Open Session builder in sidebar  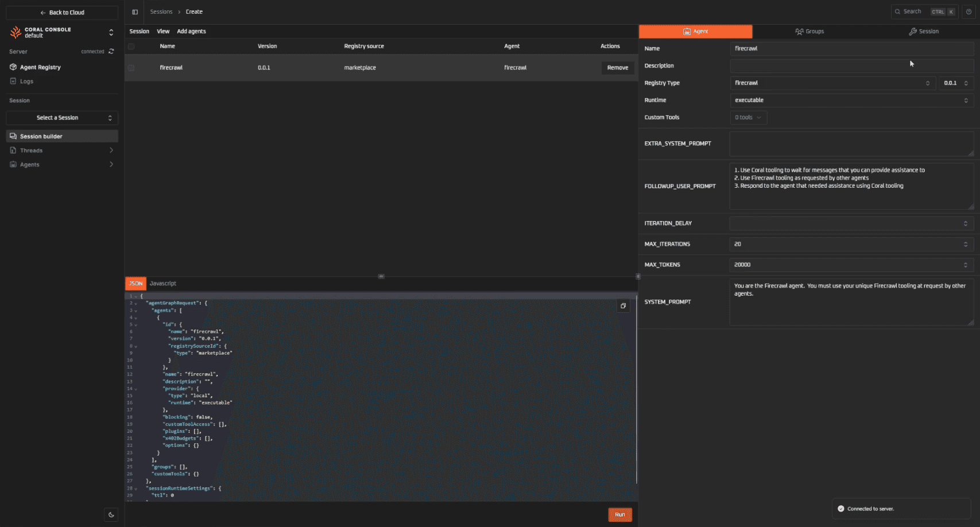click(62, 136)
